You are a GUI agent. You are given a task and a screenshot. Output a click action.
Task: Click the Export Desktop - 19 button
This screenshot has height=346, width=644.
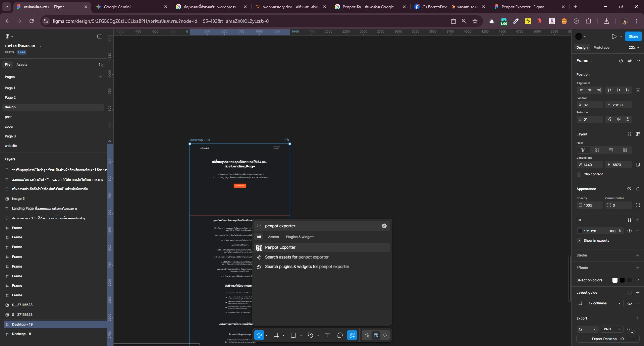tap(607, 339)
